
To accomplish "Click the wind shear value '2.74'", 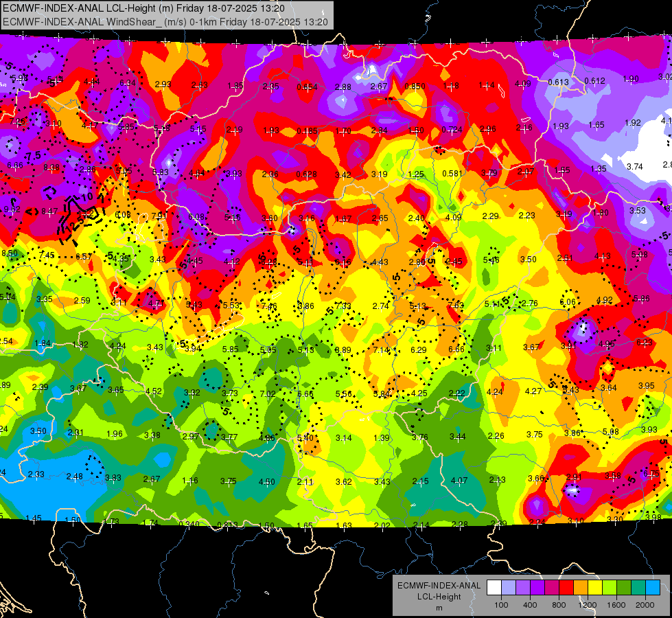I will pyautogui.click(x=380, y=306).
